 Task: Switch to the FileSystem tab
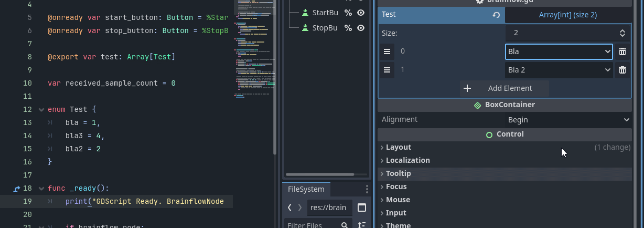[306, 189]
